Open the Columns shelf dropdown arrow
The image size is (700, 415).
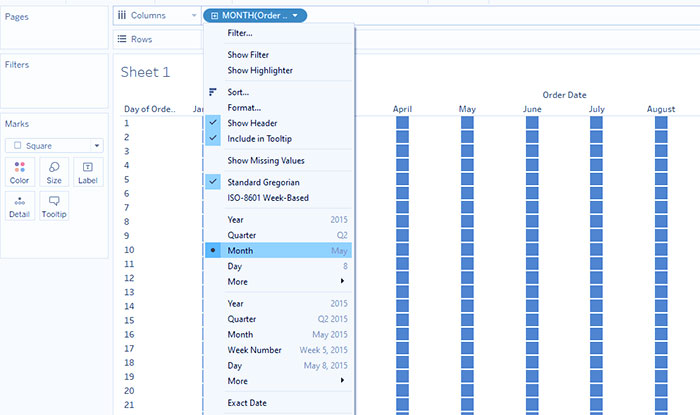tap(194, 15)
